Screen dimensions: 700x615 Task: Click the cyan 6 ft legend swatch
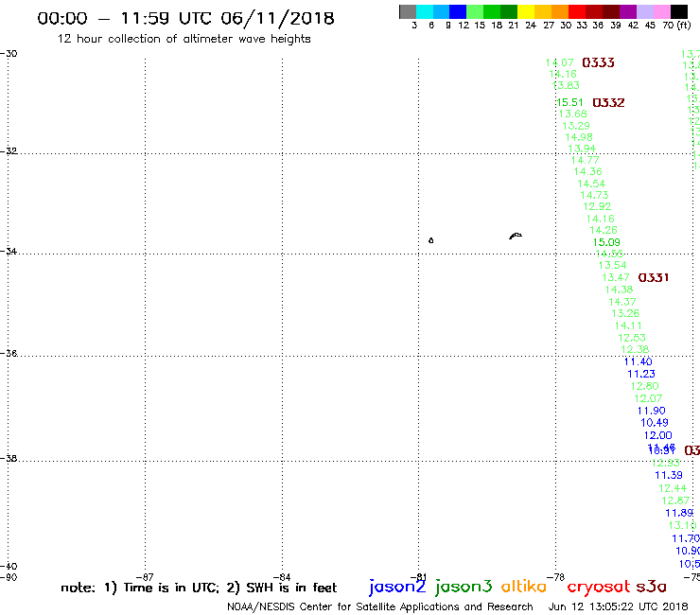424,11
